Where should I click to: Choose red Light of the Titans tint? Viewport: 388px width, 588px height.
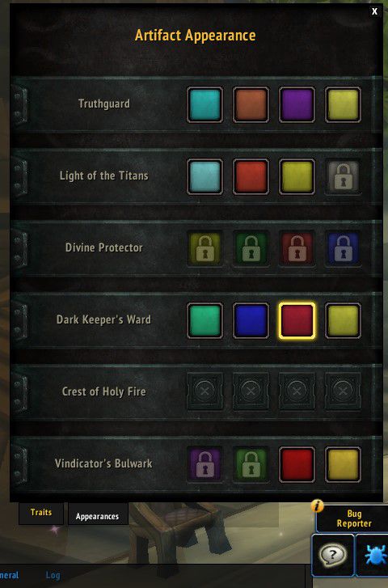point(251,176)
